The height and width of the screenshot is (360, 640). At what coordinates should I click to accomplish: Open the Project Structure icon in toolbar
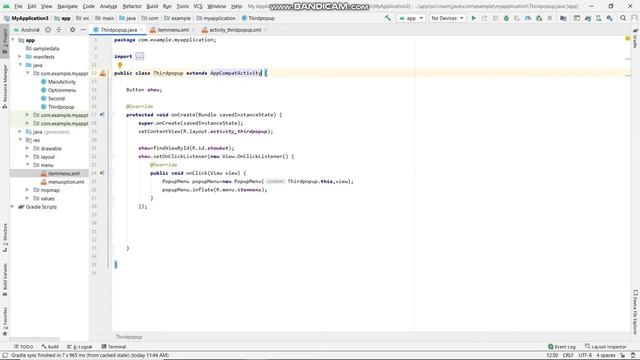pyautogui.click(x=563, y=18)
